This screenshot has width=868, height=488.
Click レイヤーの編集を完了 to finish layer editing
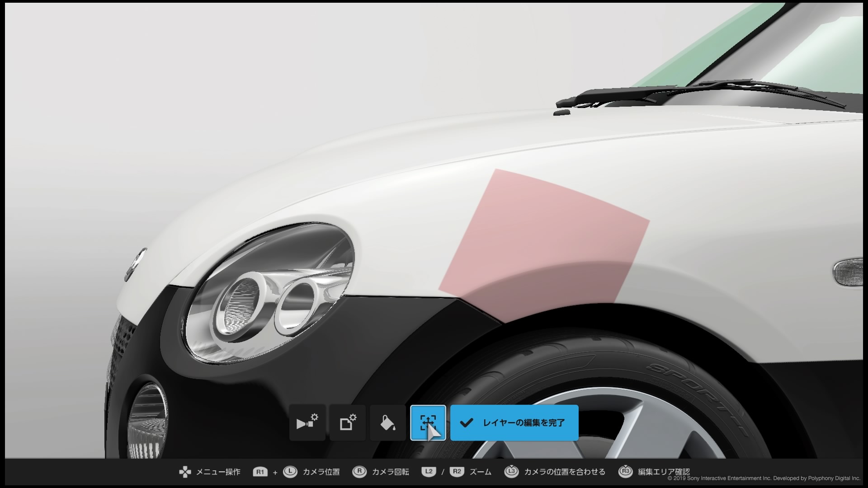[x=514, y=422]
